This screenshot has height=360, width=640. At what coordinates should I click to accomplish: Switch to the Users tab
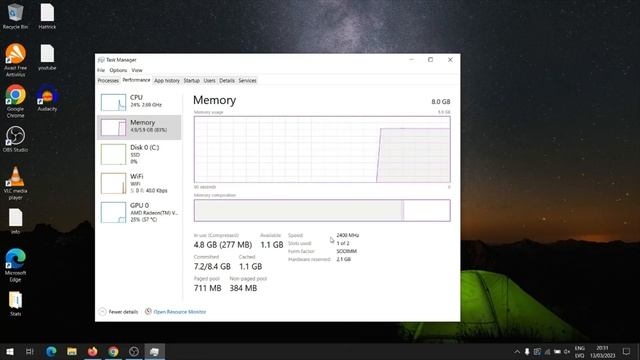[209, 80]
